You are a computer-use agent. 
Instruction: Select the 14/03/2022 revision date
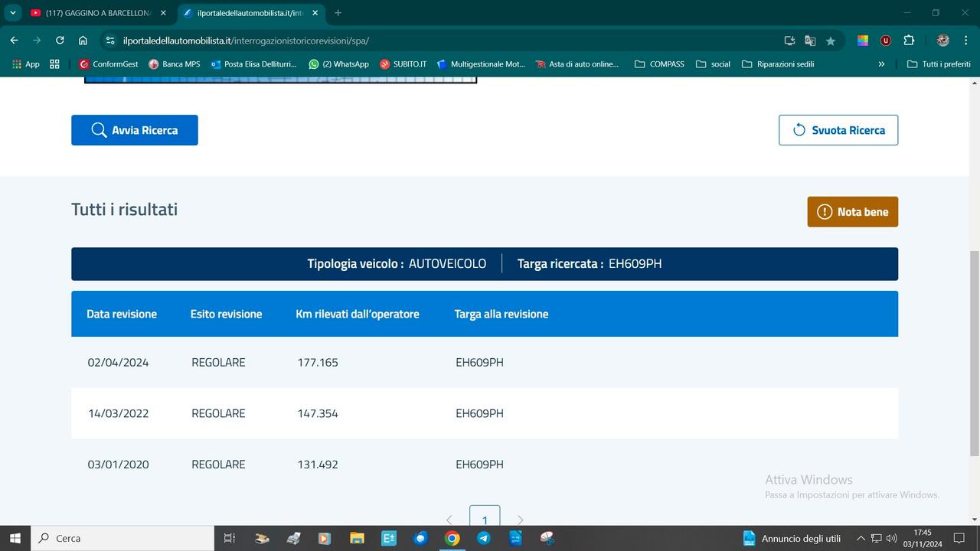[118, 413]
